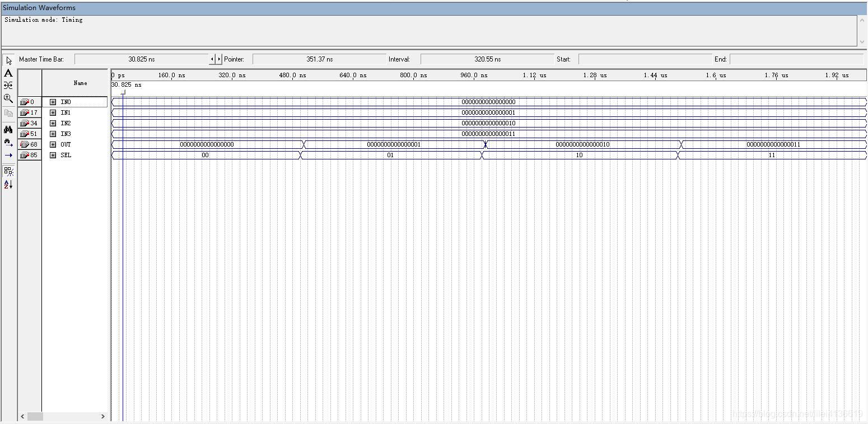Click the 1.6 us mark on time ruler
This screenshot has height=424, width=868.
(716, 75)
